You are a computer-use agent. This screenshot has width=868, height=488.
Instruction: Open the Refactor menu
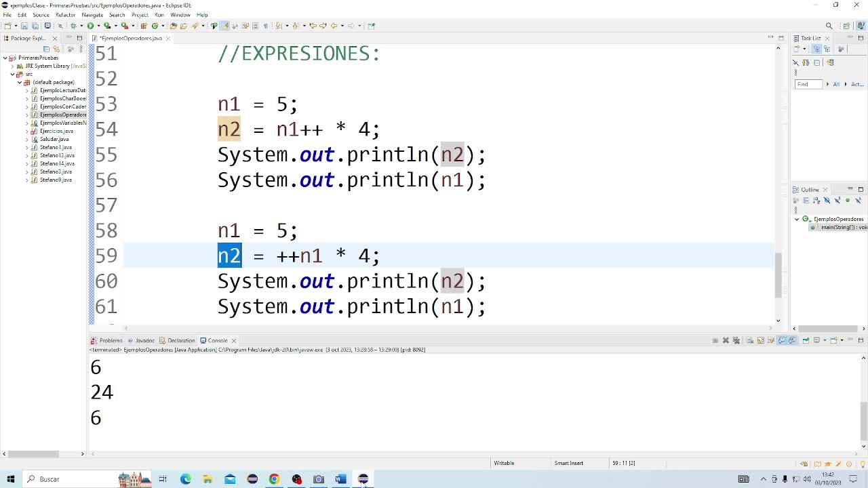click(x=65, y=14)
